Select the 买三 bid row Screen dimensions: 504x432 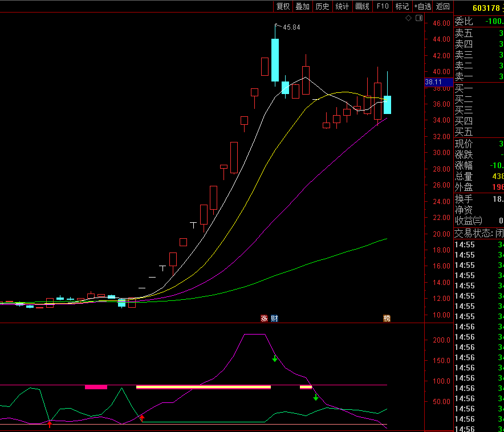[478, 110]
